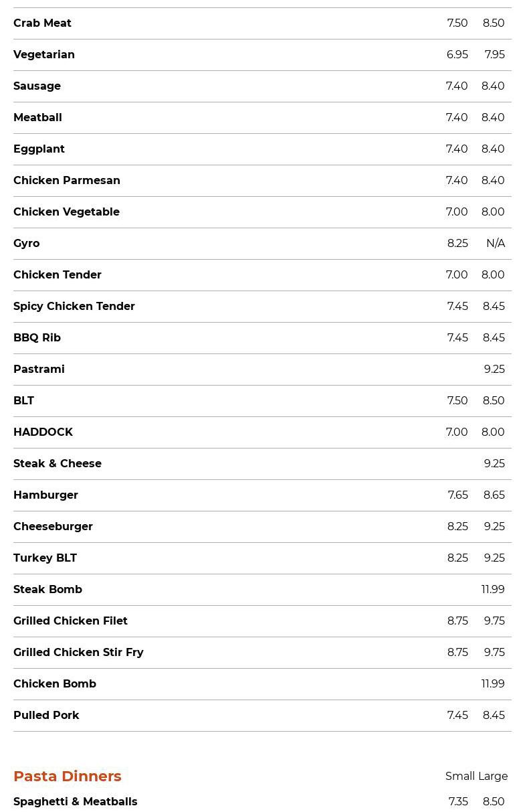Click the Chicken Parmesan item name
Image resolution: width=525 pixels, height=812 pixels.
pyautogui.click(x=67, y=181)
